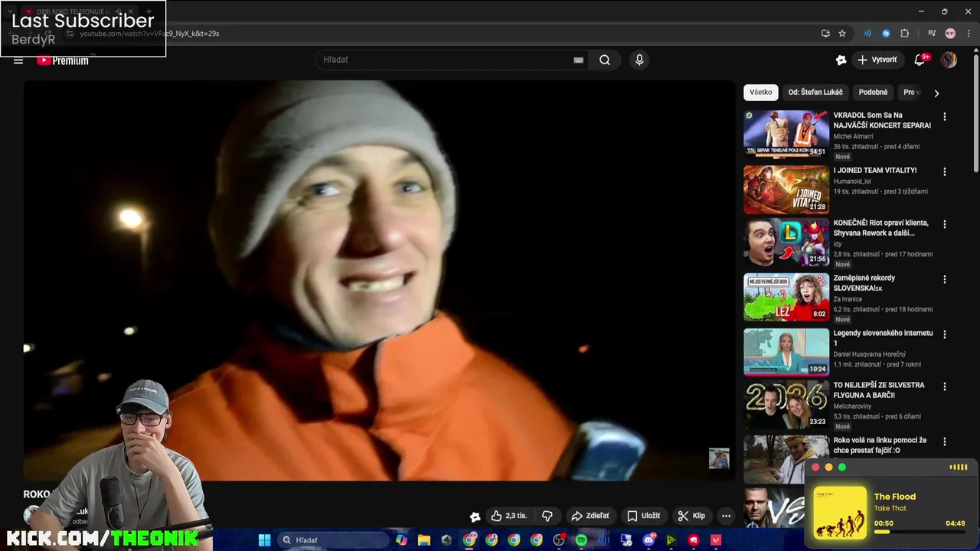980x551 pixels.
Task: Click yellow dot on music widget
Action: click(x=829, y=468)
